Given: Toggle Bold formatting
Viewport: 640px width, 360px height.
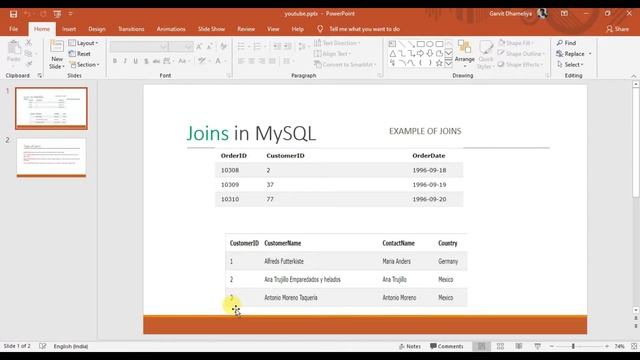Looking at the screenshot, I should click(x=115, y=61).
